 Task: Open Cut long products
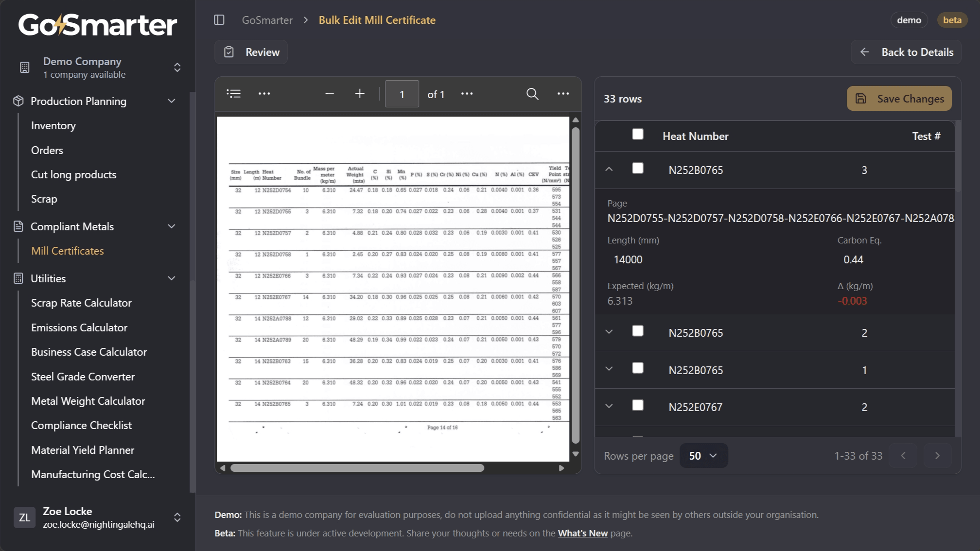[74, 175]
